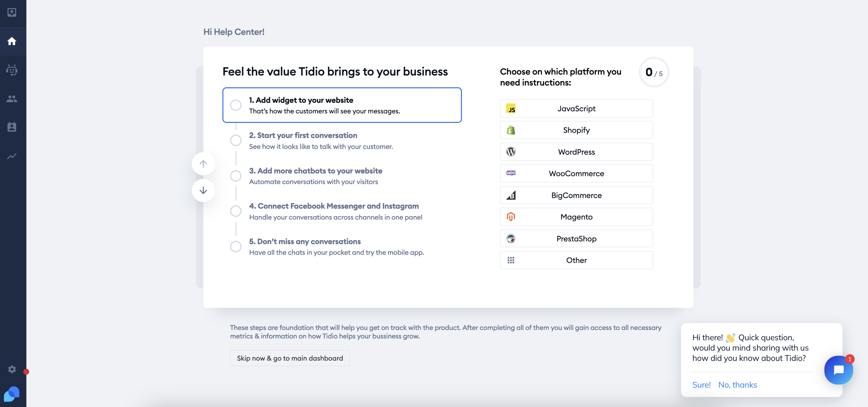Screen dimensions: 868x407
Task: Click Skip now & go to main dashboard
Action: point(290,358)
